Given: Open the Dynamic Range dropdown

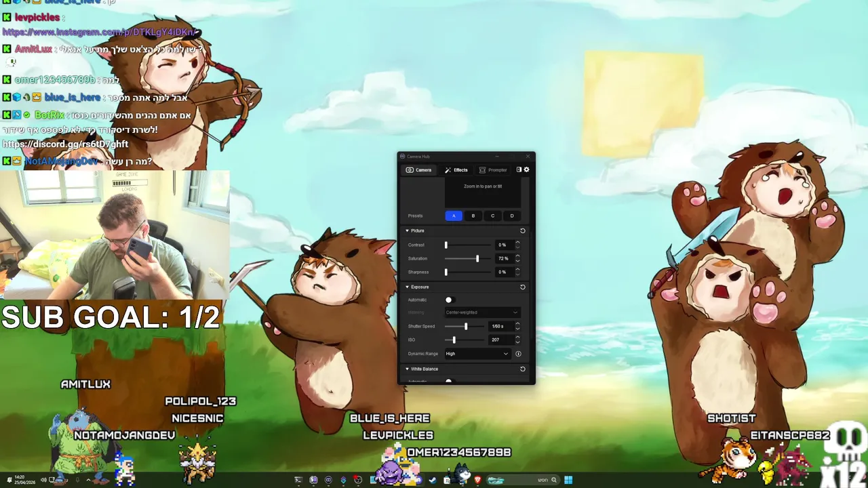Looking at the screenshot, I should point(477,354).
